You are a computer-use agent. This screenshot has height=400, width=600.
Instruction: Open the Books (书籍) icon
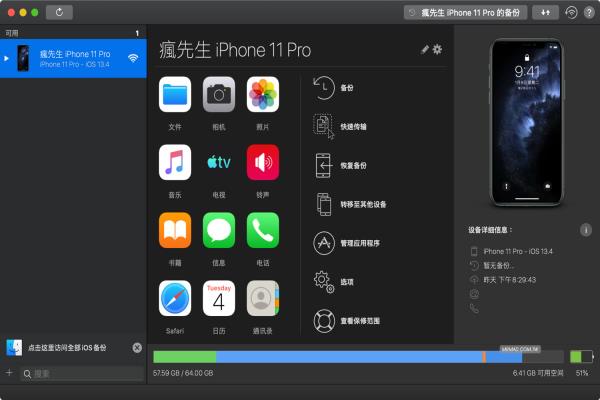(x=175, y=230)
